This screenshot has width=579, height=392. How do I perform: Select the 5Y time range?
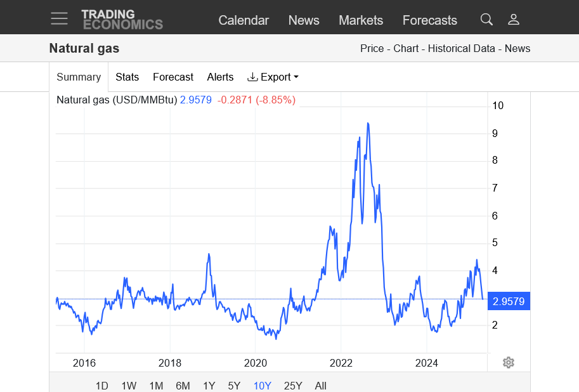tap(234, 386)
